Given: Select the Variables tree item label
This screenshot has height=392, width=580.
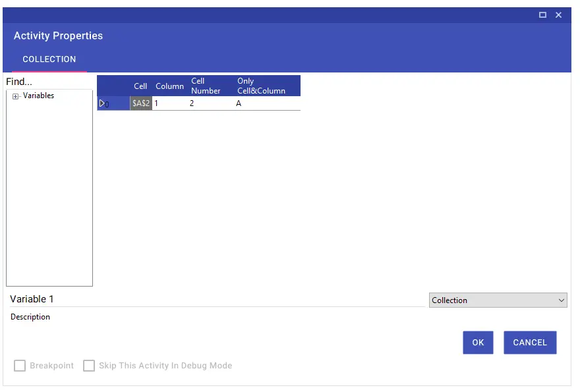Looking at the screenshot, I should 38,96.
